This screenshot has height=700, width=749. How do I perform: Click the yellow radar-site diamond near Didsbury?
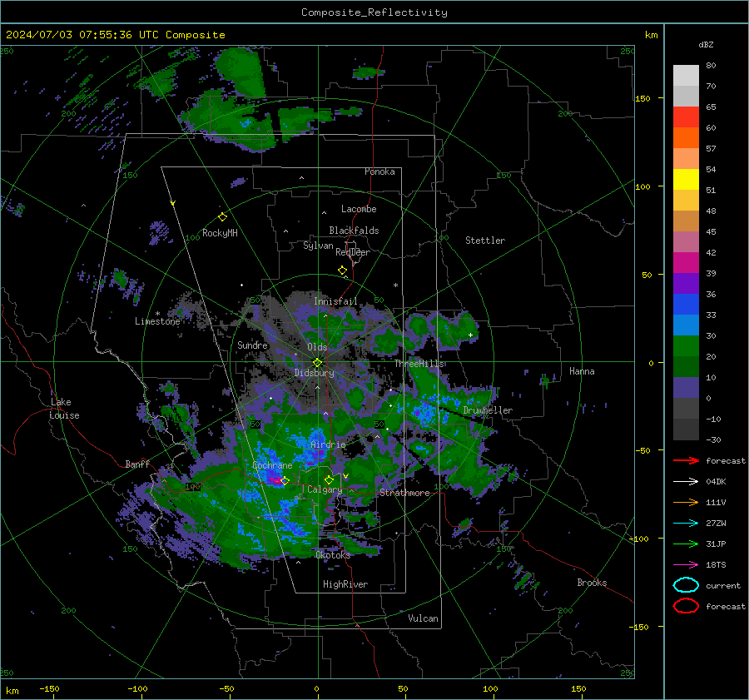click(318, 363)
